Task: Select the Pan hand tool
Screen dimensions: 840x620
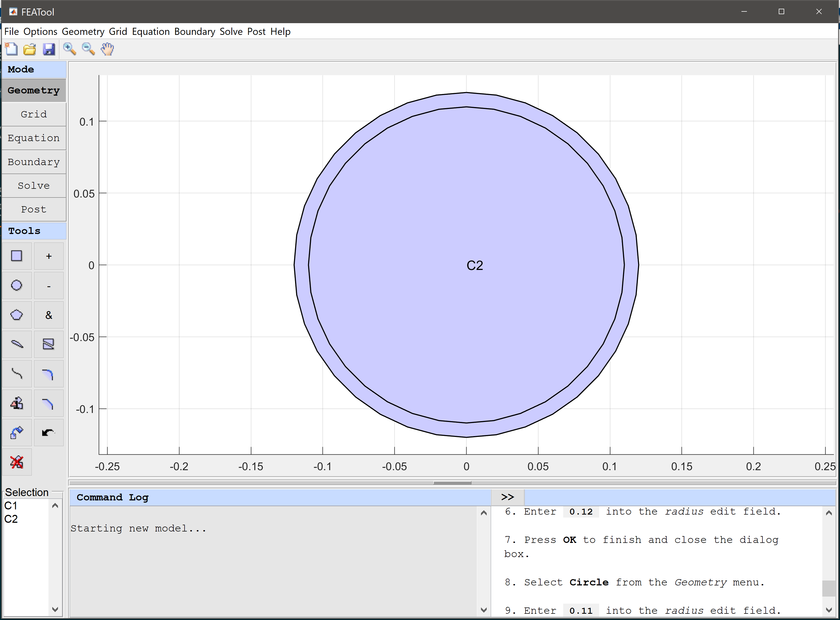Action: pyautogui.click(x=108, y=49)
